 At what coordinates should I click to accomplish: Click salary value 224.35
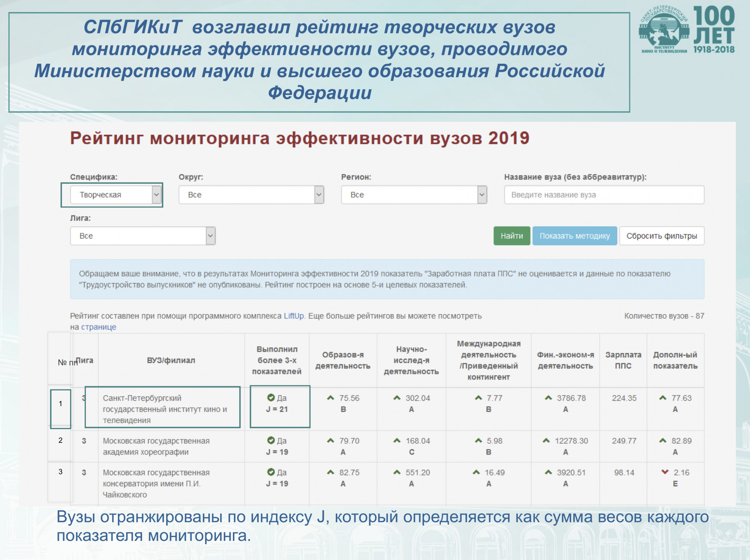click(x=624, y=398)
